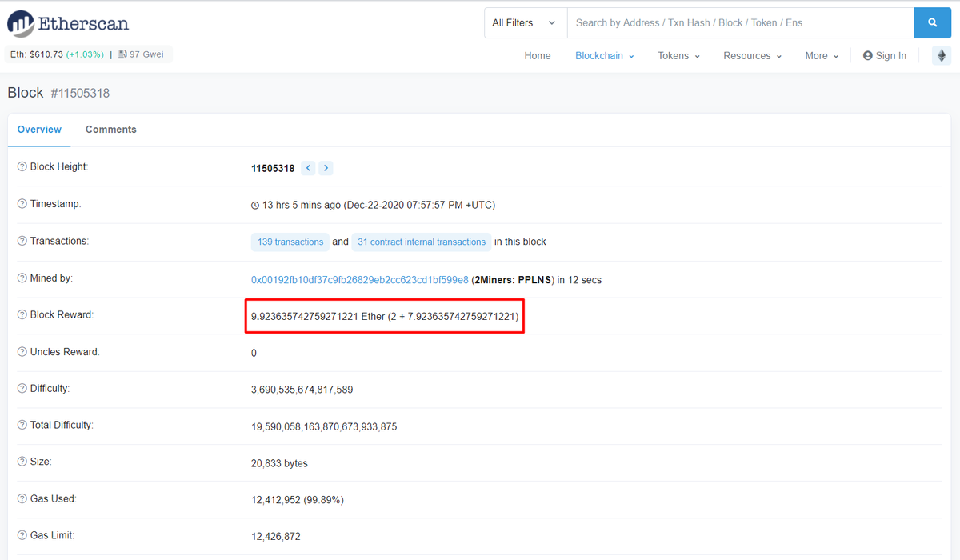Open the All Filters dropdown

point(525,23)
